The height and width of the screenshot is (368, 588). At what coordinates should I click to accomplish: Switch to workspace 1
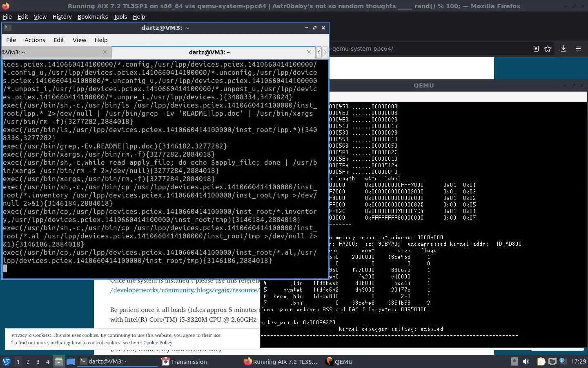click(18, 362)
